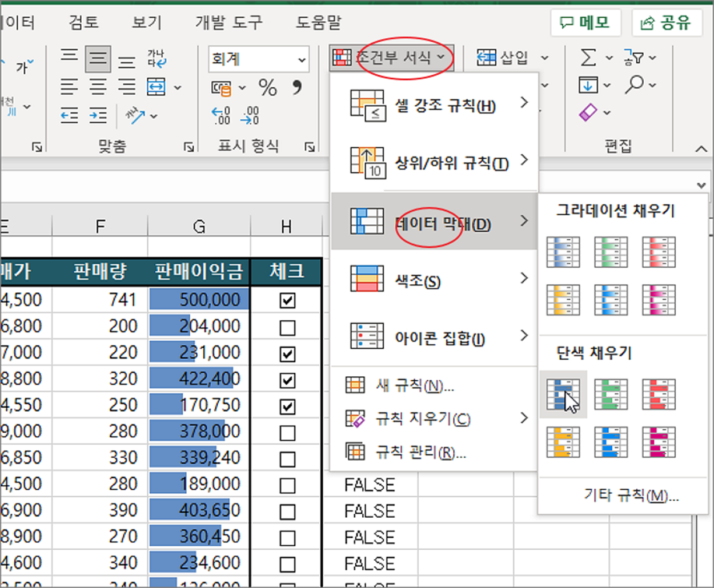Click find and select magnifier

(x=634, y=85)
